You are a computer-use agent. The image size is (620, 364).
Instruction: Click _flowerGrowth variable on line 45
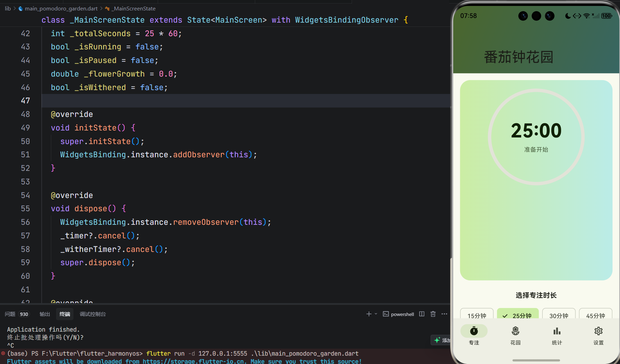click(x=114, y=74)
